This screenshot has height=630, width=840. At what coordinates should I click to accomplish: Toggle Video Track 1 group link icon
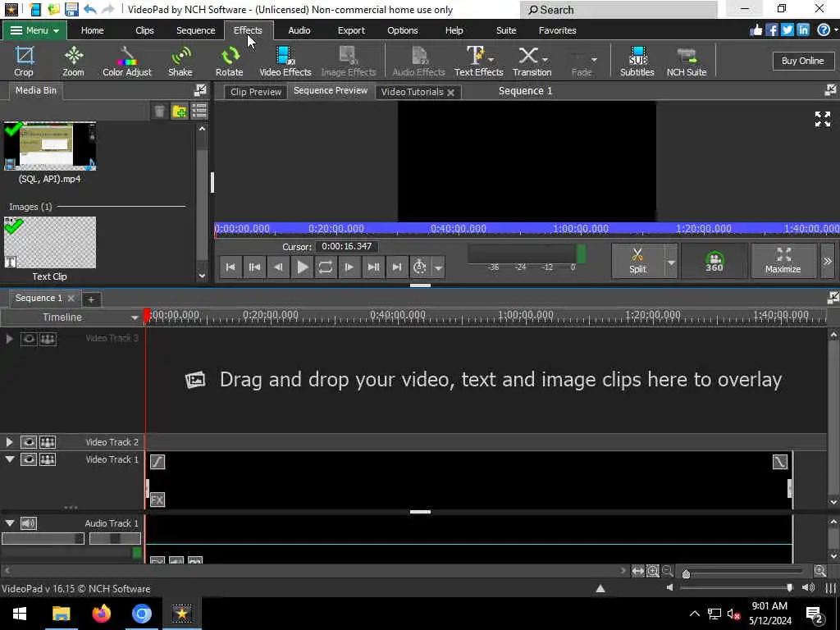coord(48,459)
